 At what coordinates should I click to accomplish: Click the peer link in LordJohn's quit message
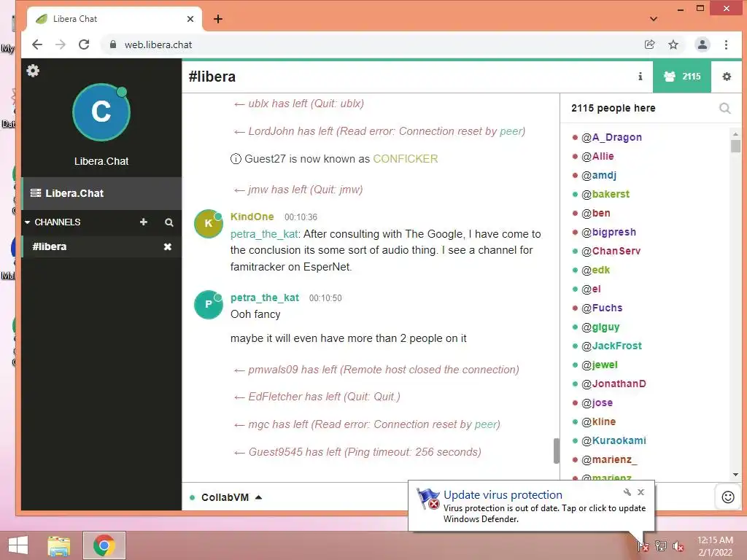click(x=511, y=131)
